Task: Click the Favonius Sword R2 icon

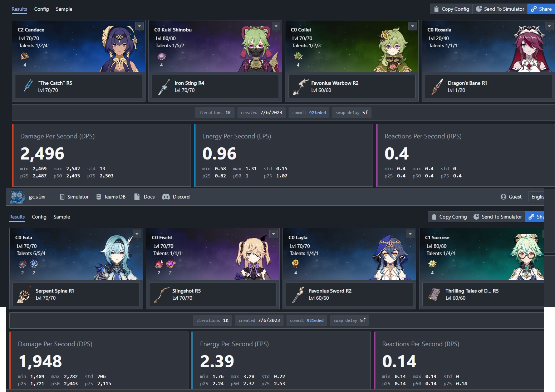Action: tap(298, 294)
